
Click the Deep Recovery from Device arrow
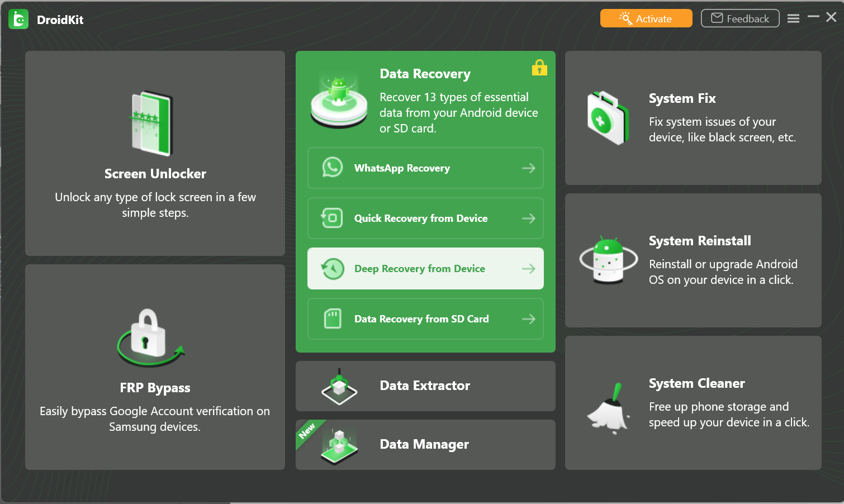(529, 269)
